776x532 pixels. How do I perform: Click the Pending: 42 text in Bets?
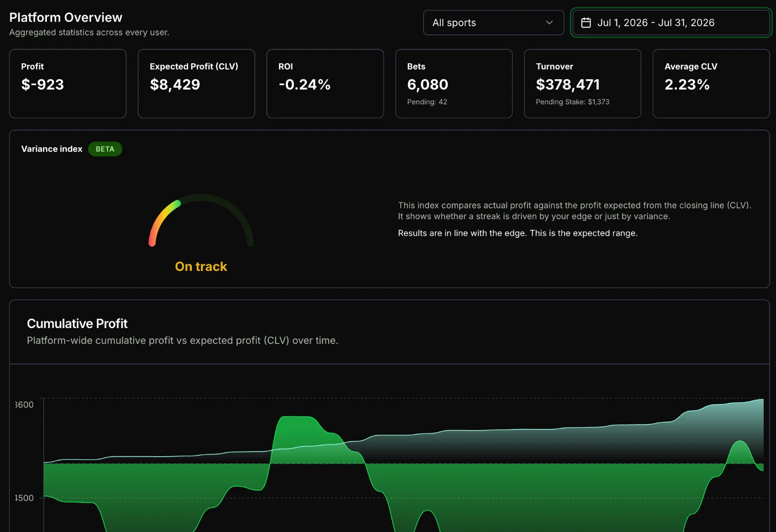(427, 102)
